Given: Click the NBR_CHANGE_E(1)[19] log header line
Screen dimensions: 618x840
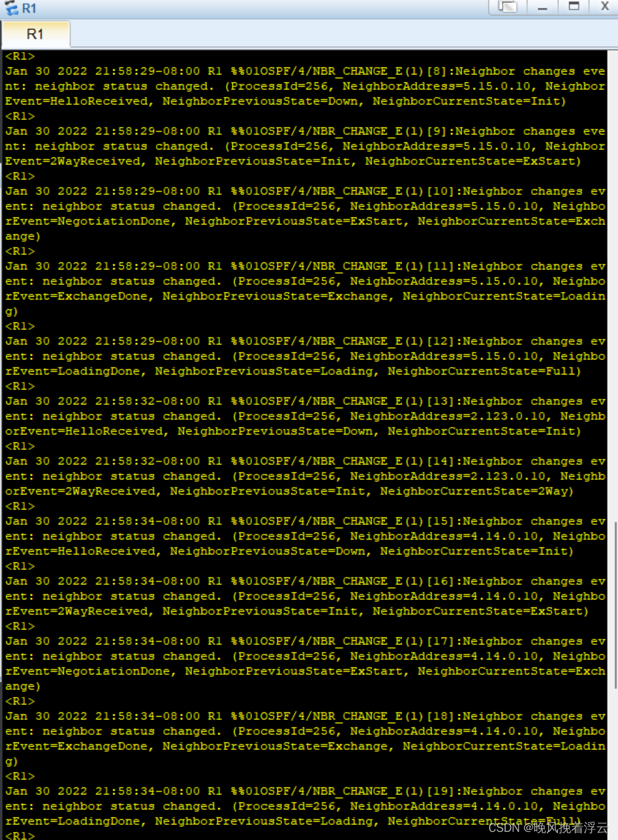Looking at the screenshot, I should 305,791.
